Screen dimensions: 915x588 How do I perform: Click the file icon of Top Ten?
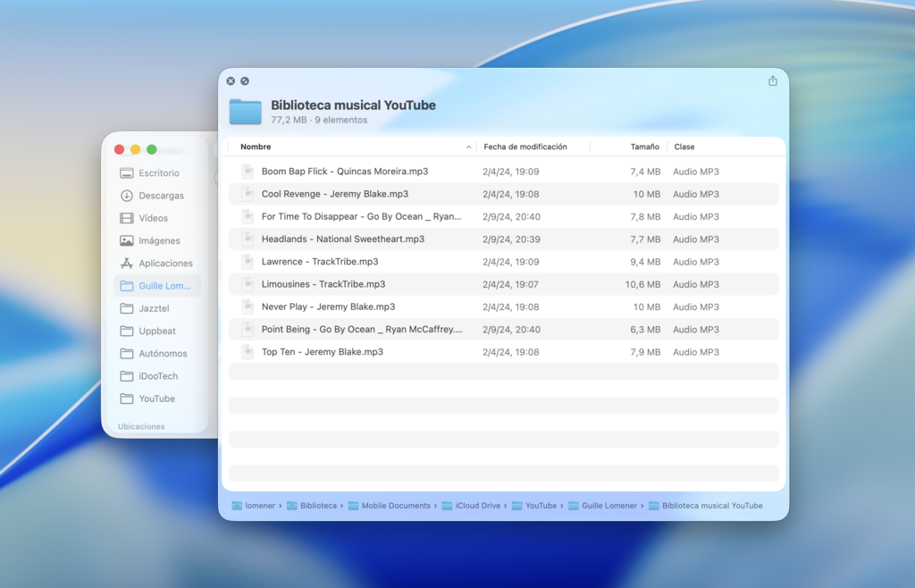pyautogui.click(x=248, y=352)
